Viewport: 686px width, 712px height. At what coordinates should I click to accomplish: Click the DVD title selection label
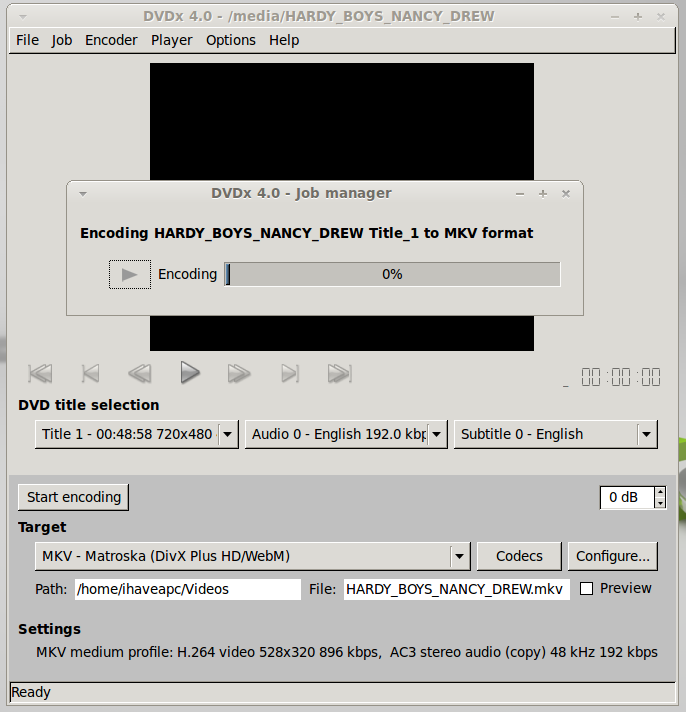[89, 405]
